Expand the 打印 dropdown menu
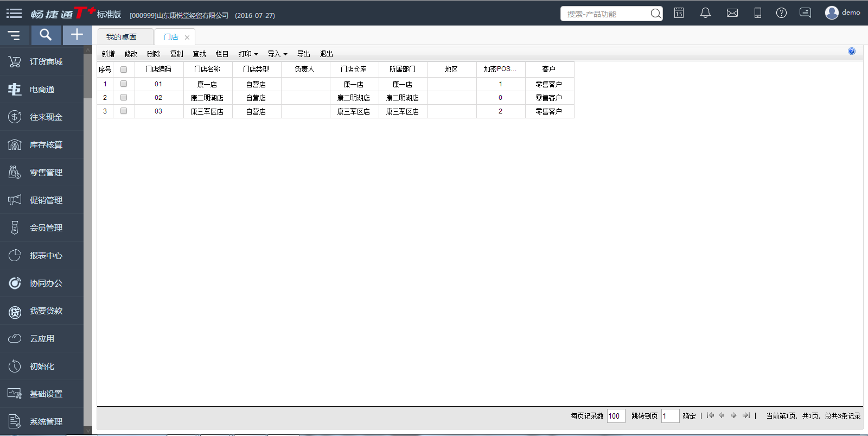 coord(248,54)
